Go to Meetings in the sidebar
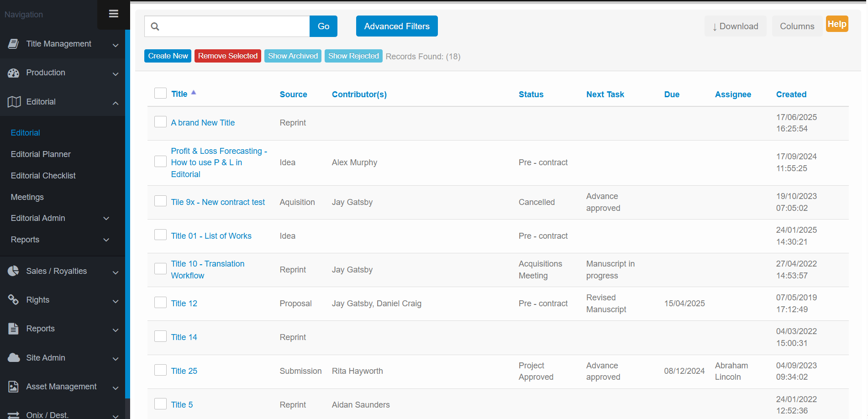Viewport: 868px width, 419px height. click(27, 197)
